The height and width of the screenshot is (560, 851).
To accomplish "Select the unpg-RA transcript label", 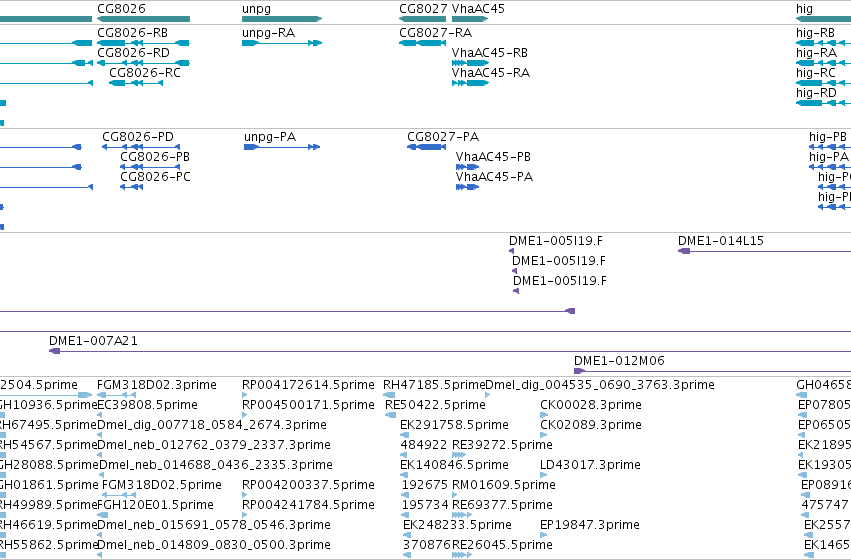I will click(269, 33).
